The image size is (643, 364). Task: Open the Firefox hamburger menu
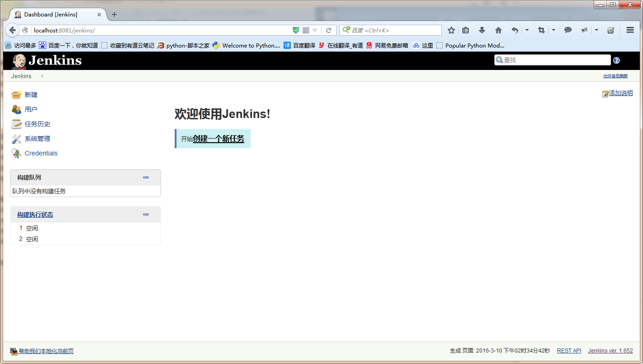[x=630, y=30]
